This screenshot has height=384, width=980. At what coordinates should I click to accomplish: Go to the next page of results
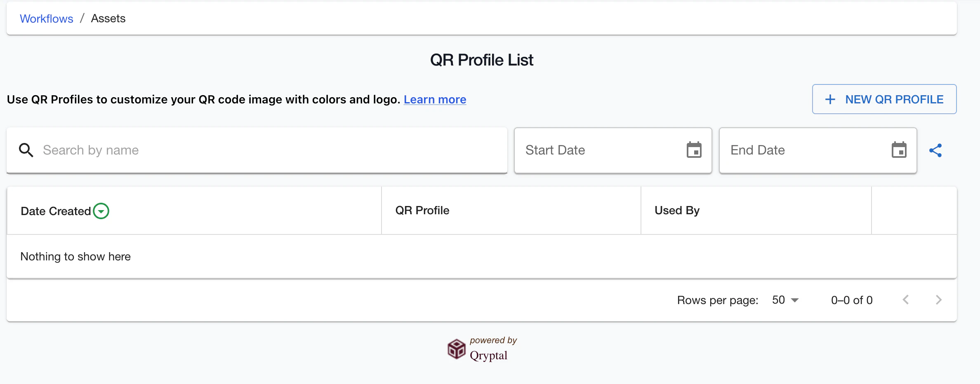pos(939,300)
